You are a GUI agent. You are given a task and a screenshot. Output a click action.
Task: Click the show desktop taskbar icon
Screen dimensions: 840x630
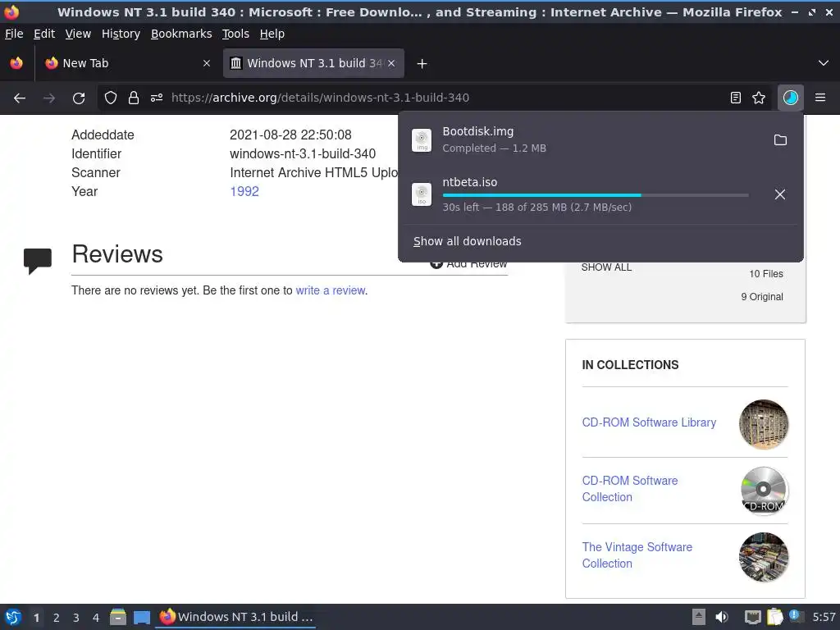click(x=141, y=618)
